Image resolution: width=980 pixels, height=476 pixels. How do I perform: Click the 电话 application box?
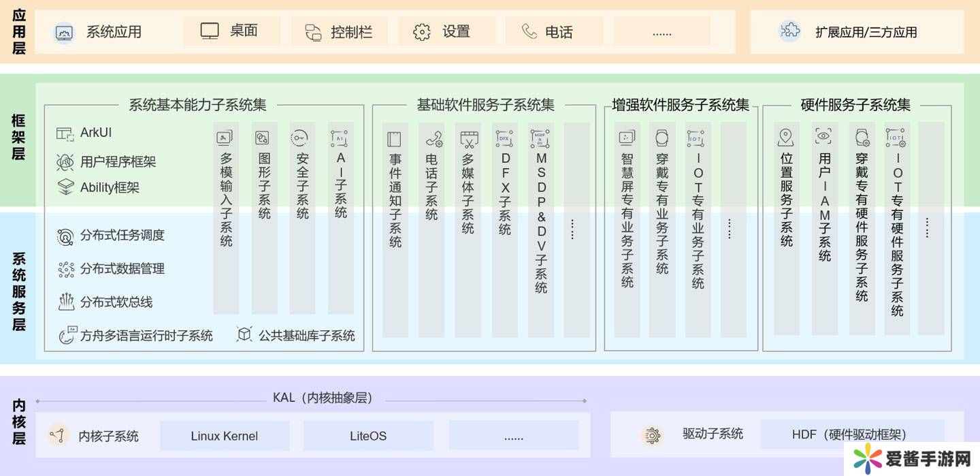[x=554, y=31]
